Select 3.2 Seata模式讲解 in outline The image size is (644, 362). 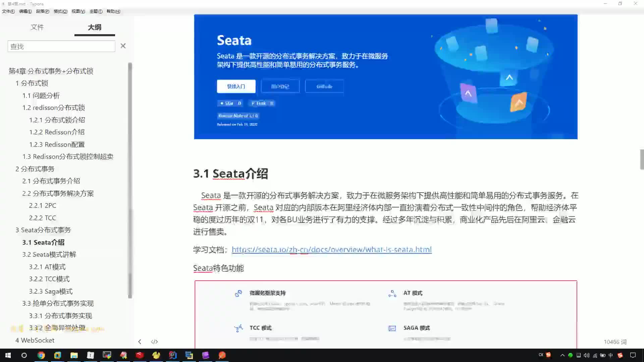click(49, 254)
